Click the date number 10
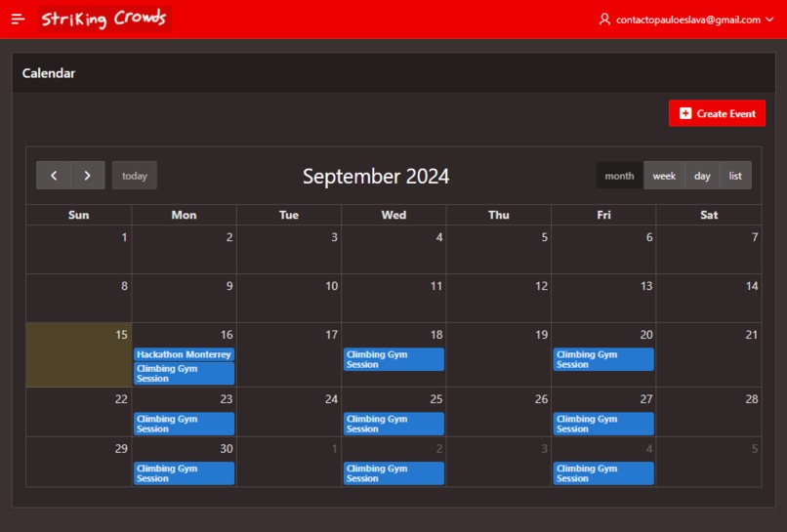The width and height of the screenshot is (787, 532). pyautogui.click(x=332, y=286)
